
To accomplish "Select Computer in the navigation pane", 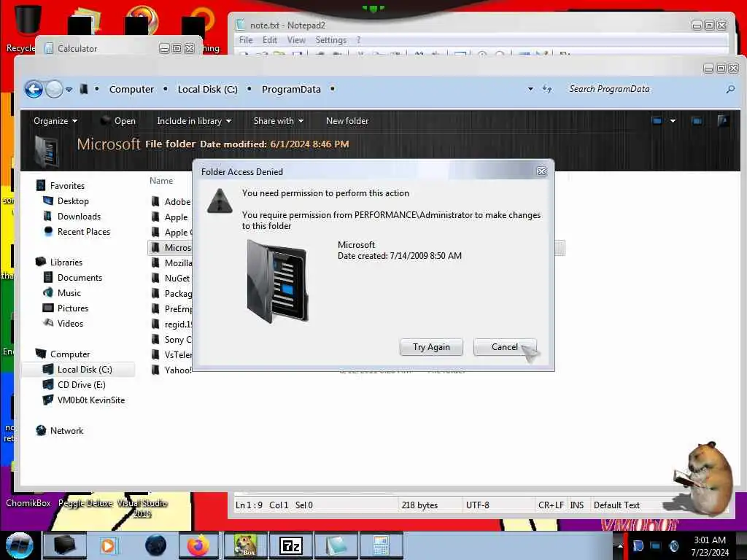I will [69, 354].
